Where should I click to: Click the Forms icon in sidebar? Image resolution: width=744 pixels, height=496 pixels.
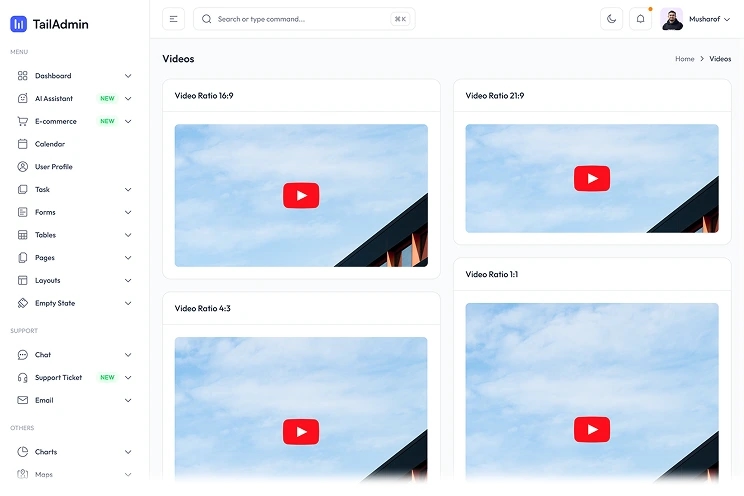point(22,212)
